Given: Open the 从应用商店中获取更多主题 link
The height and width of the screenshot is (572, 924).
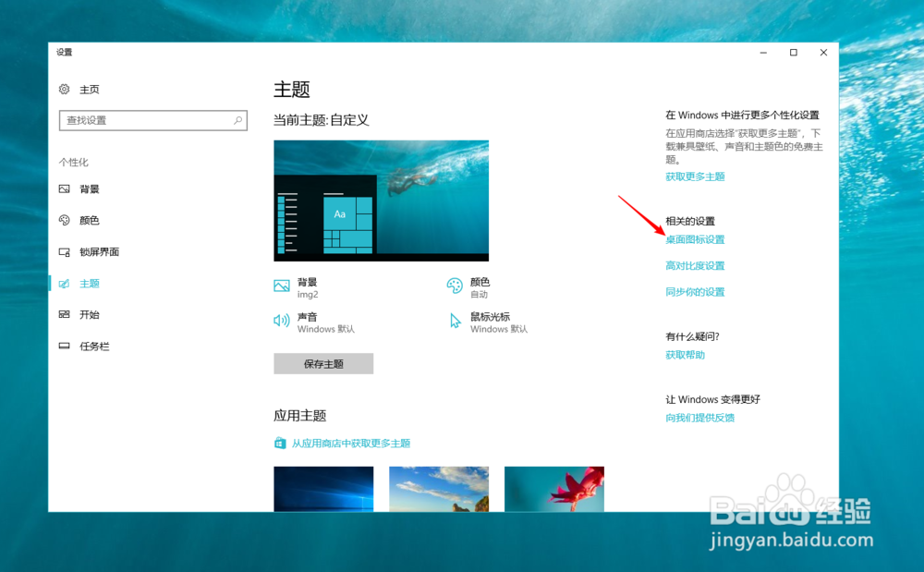Looking at the screenshot, I should 351,443.
